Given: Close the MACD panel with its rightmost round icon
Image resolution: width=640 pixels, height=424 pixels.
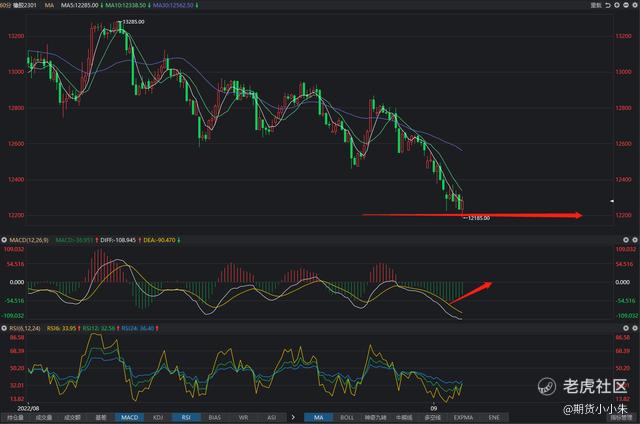Looking at the screenshot, I should coord(635,240).
